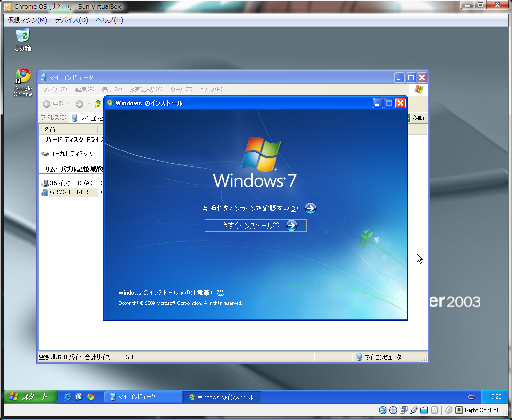Viewport: 512px width, 420px height.
Task: Click the keyboard IME tray icon
Action: pos(471,396)
